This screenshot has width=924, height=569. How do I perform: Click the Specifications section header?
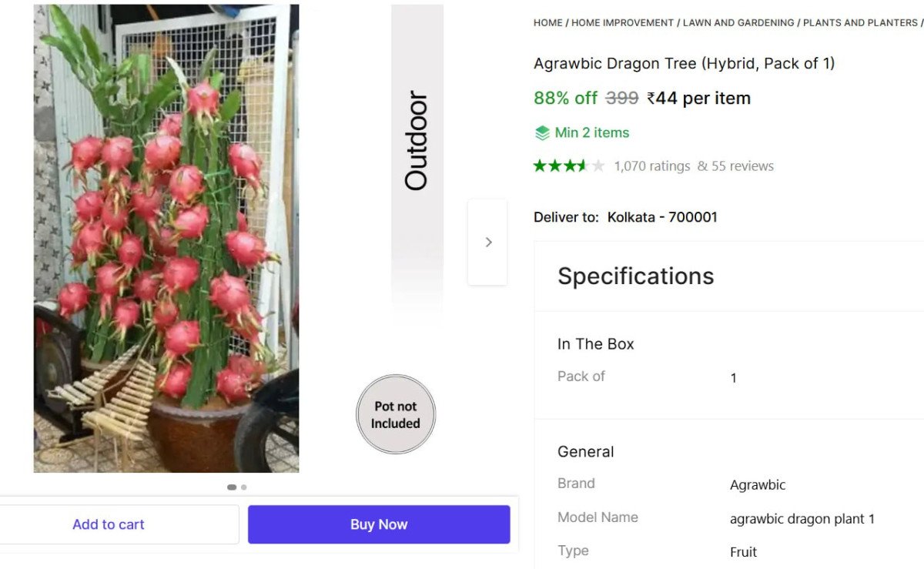coord(635,276)
